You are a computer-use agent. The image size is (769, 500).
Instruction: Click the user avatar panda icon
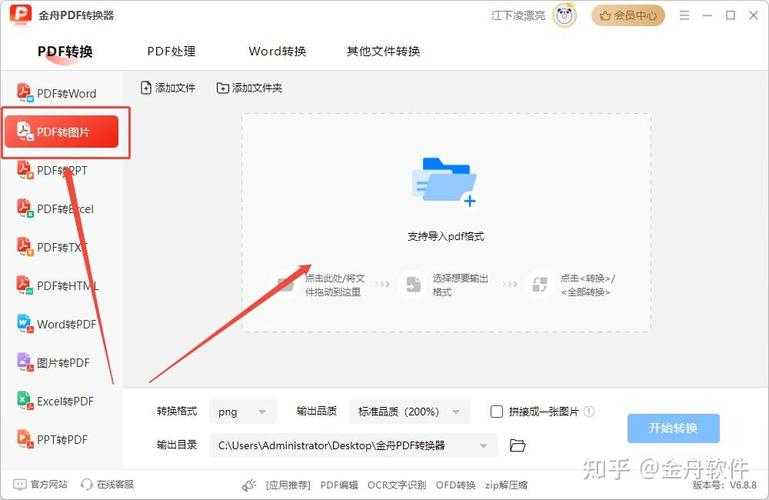(566, 15)
